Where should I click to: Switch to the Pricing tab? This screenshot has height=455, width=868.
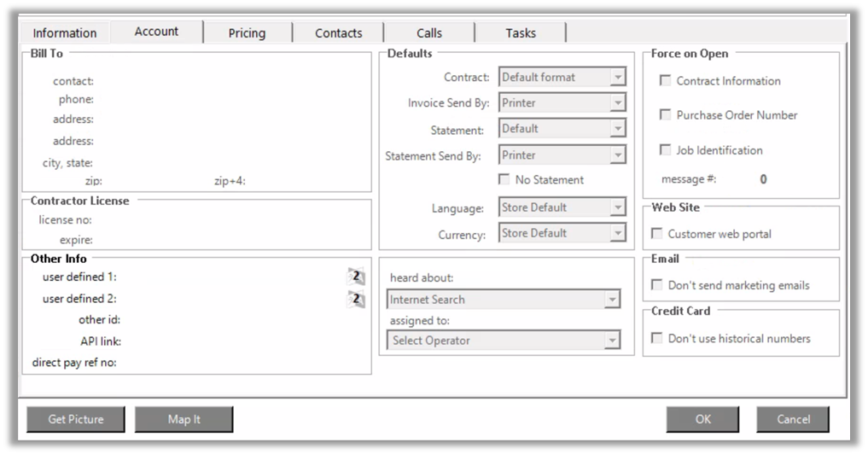coord(247,33)
